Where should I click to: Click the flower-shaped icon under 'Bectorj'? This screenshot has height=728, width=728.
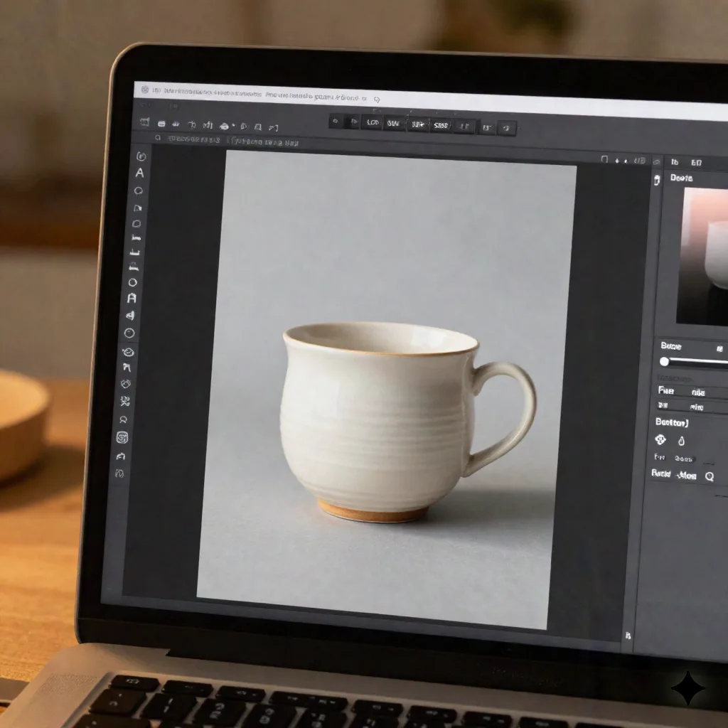660,439
